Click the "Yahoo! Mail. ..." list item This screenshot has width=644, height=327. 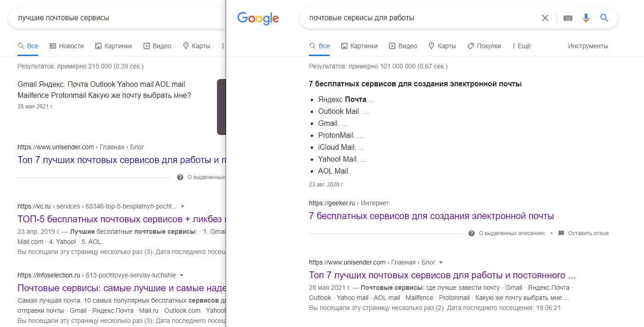[x=342, y=159]
